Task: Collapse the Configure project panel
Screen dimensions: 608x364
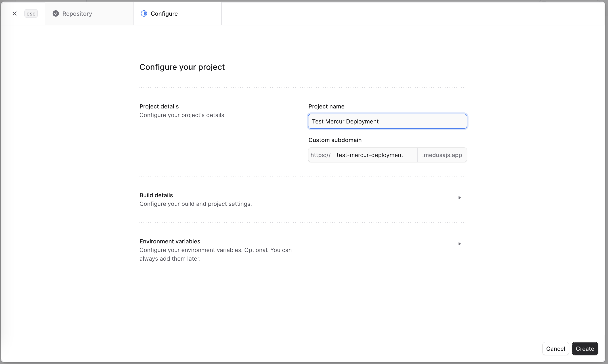Action: (x=15, y=13)
